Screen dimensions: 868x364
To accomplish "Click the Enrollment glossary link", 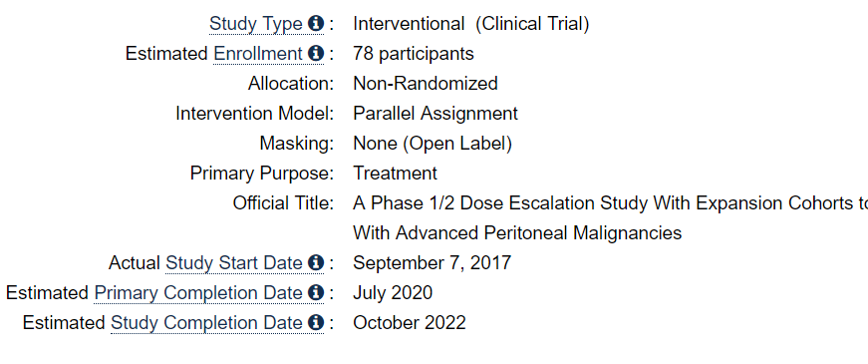I will (258, 54).
